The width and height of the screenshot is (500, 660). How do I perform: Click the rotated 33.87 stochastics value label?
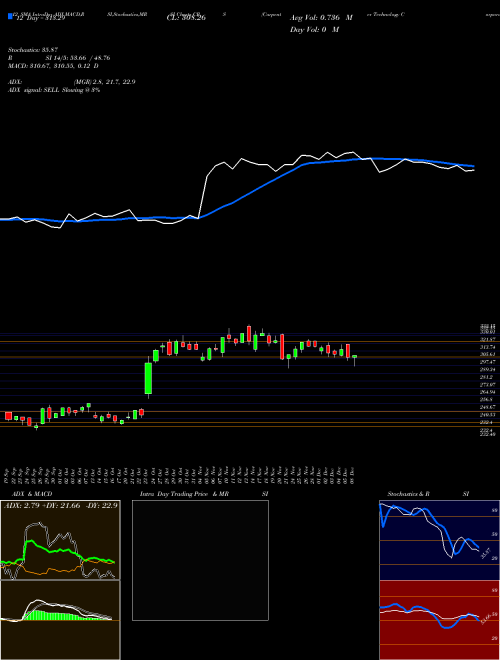point(485,553)
